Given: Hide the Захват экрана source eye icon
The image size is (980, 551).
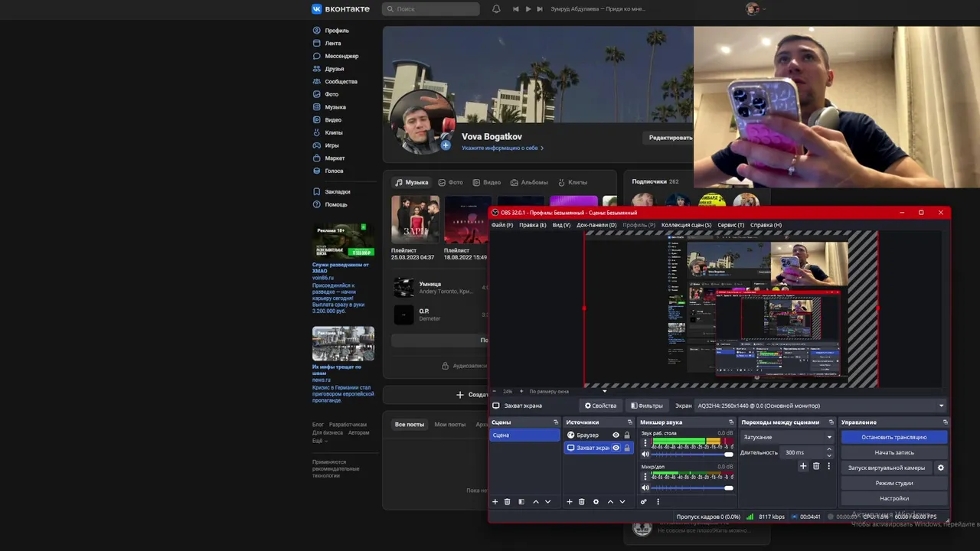Looking at the screenshot, I should point(616,448).
